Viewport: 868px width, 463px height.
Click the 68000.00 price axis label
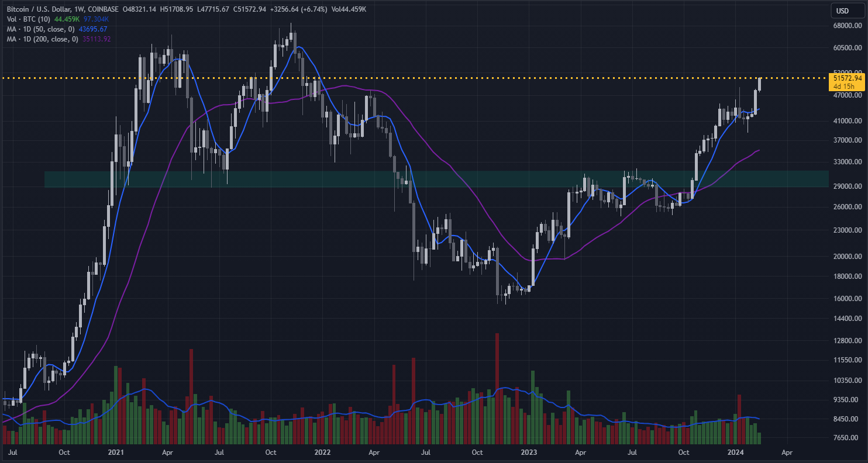(848, 26)
